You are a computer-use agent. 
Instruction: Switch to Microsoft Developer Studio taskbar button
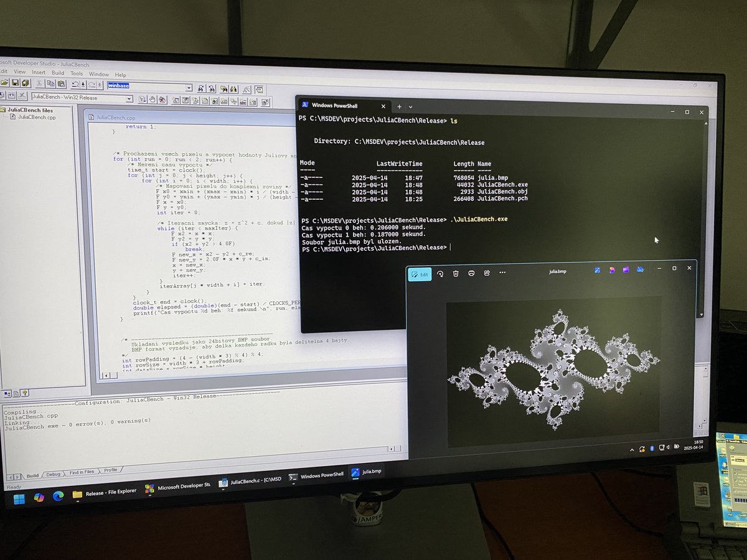coord(177,487)
